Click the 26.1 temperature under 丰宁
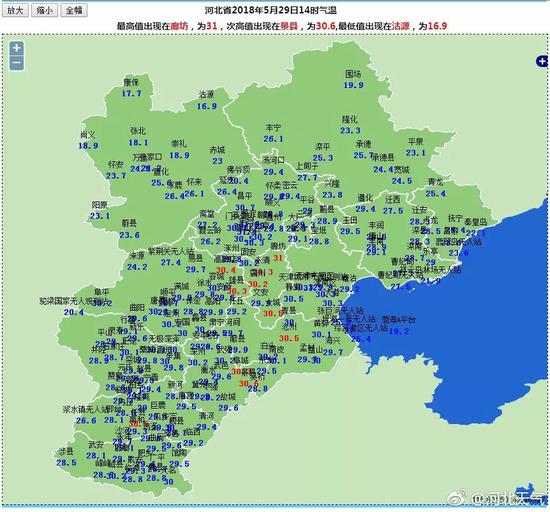Screen dimensions: 550x512 (x=273, y=139)
